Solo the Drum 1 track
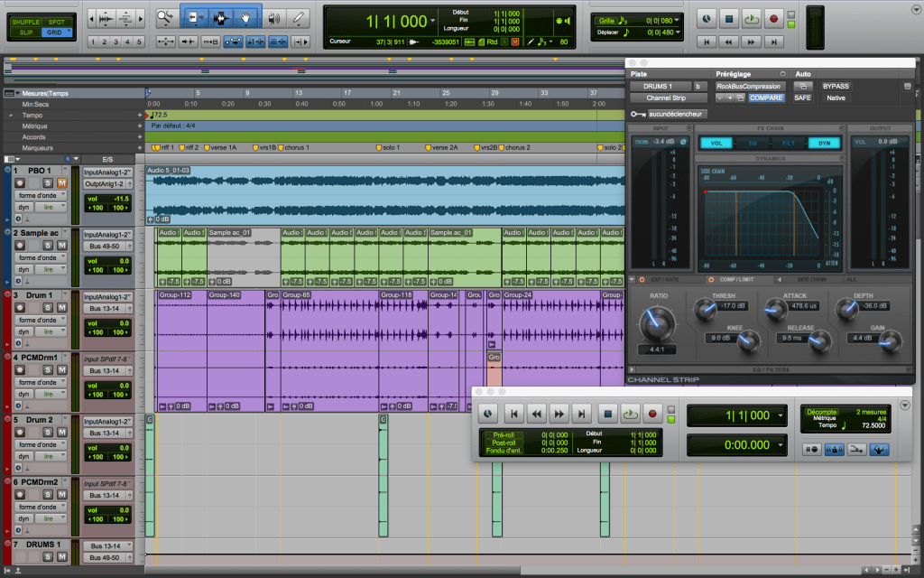The height and width of the screenshot is (578, 924). pyautogui.click(x=49, y=309)
